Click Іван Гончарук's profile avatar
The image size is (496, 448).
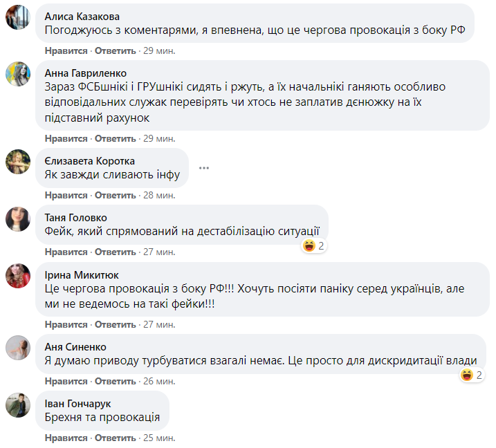(x=18, y=404)
